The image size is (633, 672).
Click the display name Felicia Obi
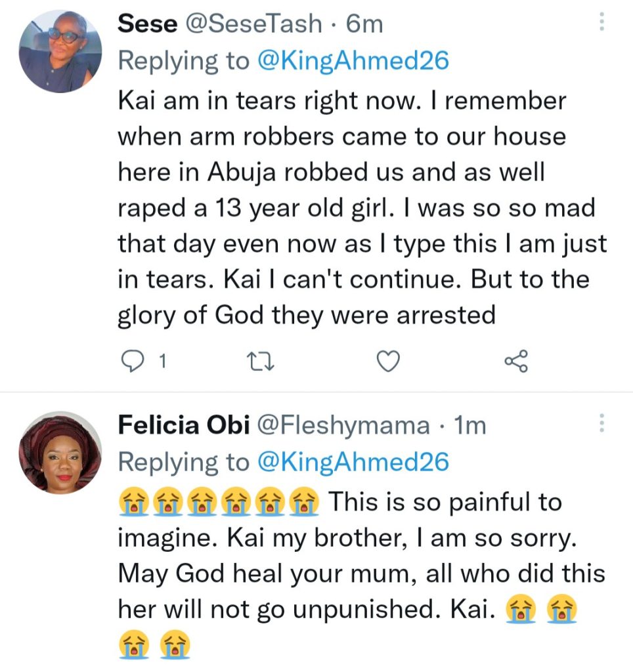(183, 425)
